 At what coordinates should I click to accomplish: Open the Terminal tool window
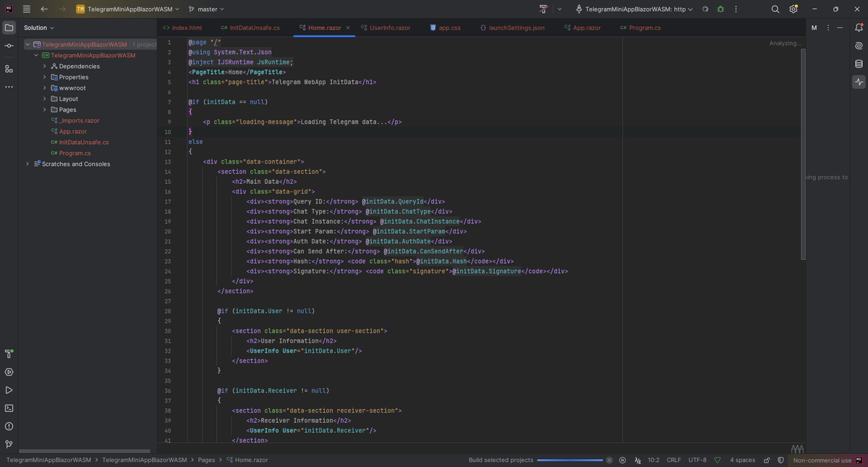click(9, 408)
